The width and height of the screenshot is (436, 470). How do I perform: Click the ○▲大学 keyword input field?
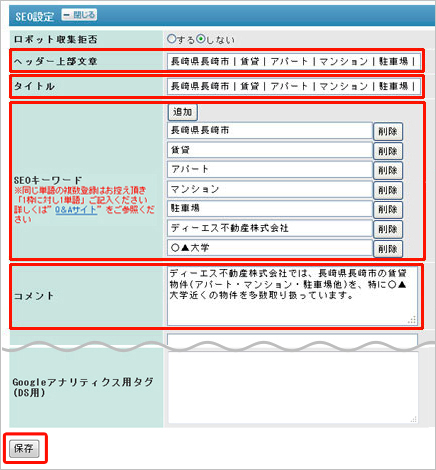(x=270, y=248)
